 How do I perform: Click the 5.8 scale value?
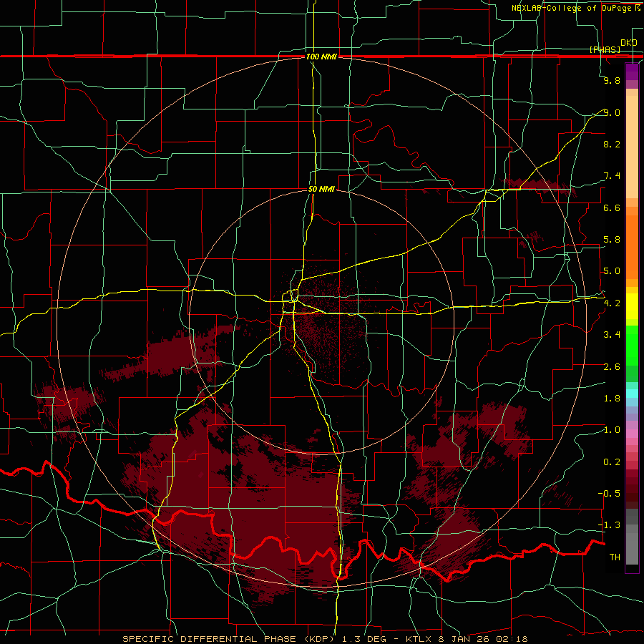point(612,240)
